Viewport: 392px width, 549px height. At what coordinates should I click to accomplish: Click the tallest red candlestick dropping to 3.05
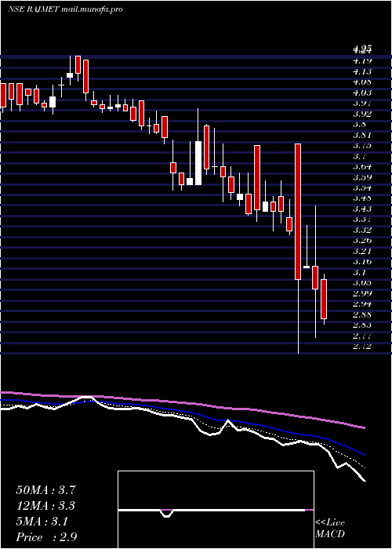298,212
